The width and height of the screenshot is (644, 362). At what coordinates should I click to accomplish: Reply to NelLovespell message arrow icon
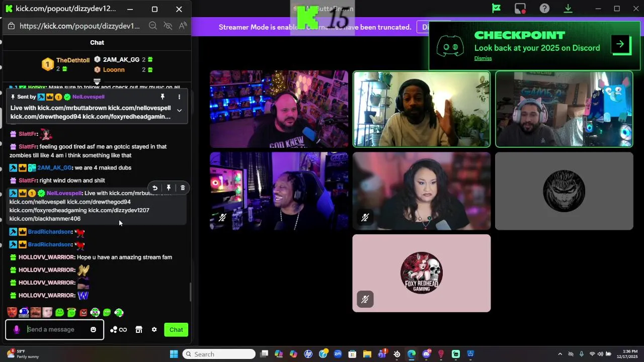pos(155,188)
